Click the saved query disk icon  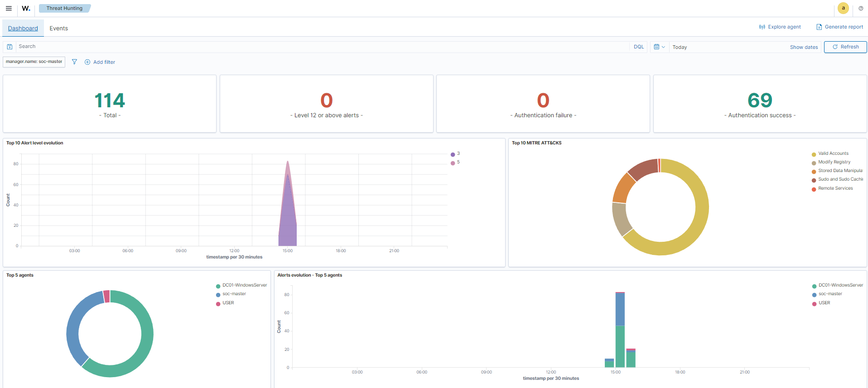pos(10,47)
